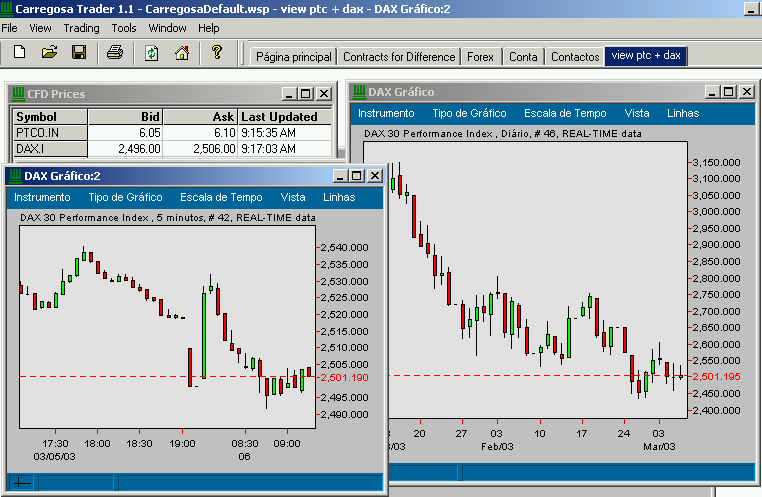Switch to Contracts for Difference tab
Image resolution: width=762 pixels, height=497 pixels.
(399, 57)
